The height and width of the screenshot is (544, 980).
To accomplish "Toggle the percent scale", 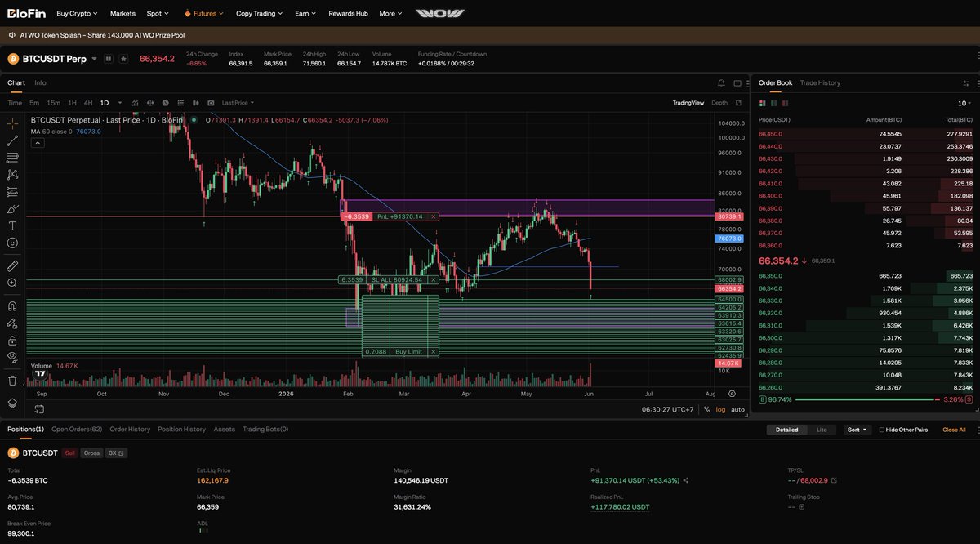I will (x=706, y=409).
